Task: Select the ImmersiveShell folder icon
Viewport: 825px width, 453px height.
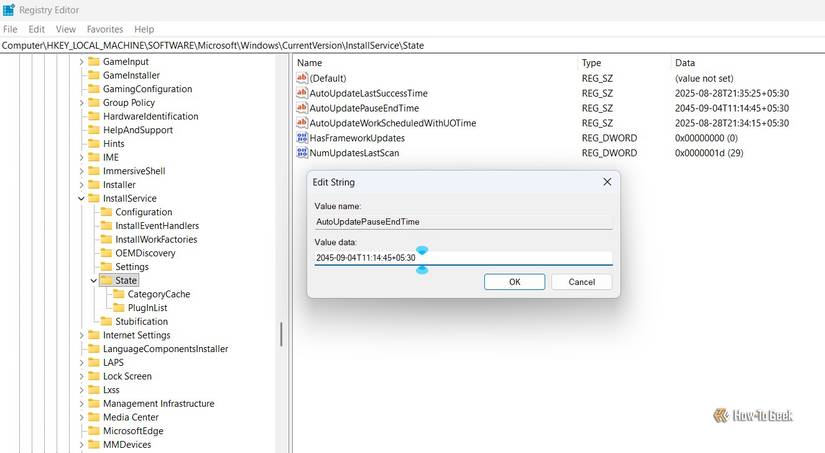Action: [94, 171]
